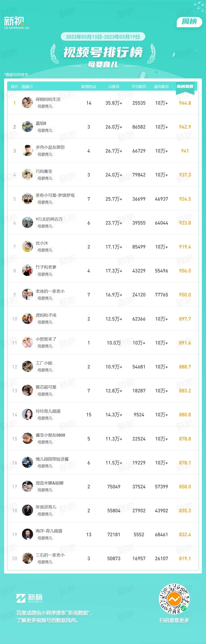The image size is (206, 644).
Task: Open the 多肉小盆友原创 channel name
Action: pyautogui.click(x=50, y=147)
